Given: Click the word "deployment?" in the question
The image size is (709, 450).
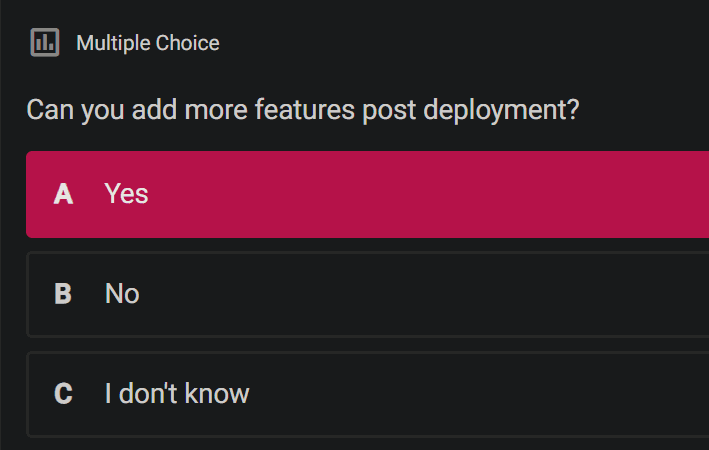Looking at the screenshot, I should [x=501, y=110].
